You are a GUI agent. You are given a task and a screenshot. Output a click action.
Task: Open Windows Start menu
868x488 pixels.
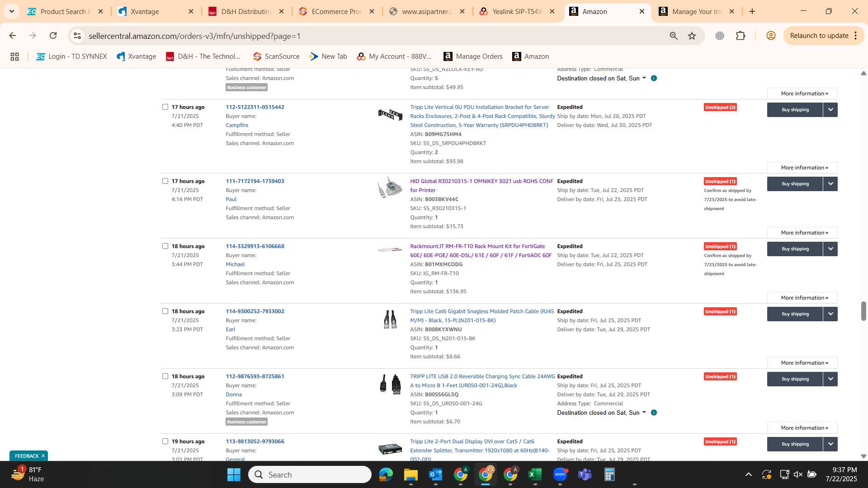pos(234,474)
